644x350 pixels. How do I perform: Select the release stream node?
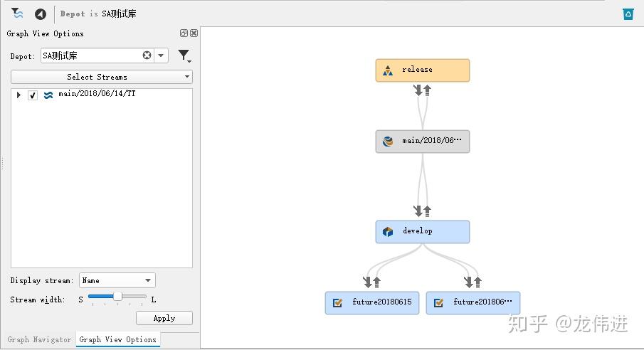(422, 70)
